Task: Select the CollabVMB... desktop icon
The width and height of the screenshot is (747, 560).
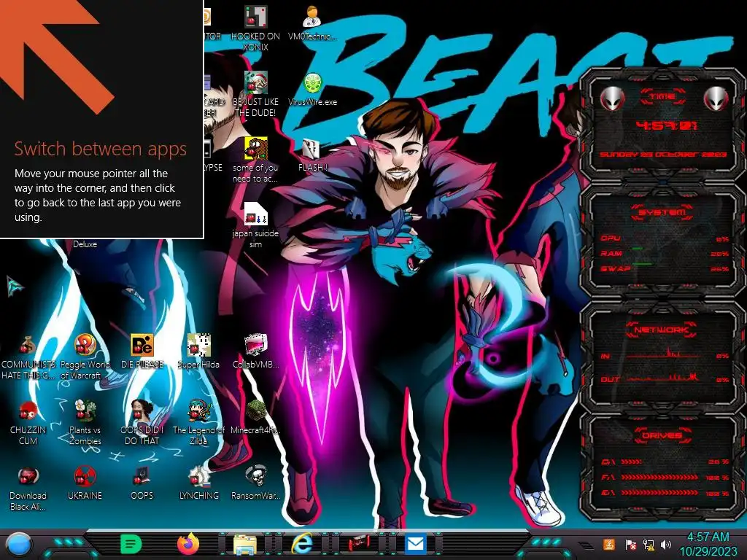Action: [256, 351]
